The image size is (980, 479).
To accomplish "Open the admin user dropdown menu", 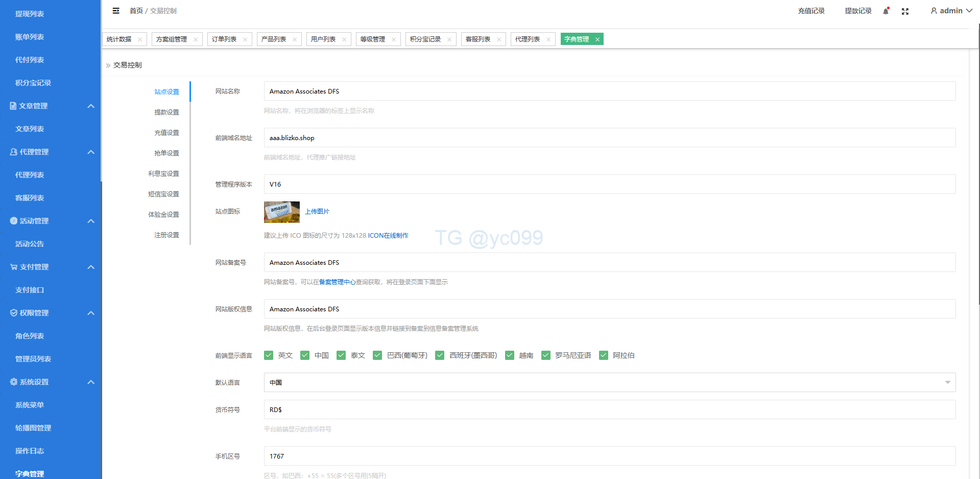I will click(x=951, y=11).
